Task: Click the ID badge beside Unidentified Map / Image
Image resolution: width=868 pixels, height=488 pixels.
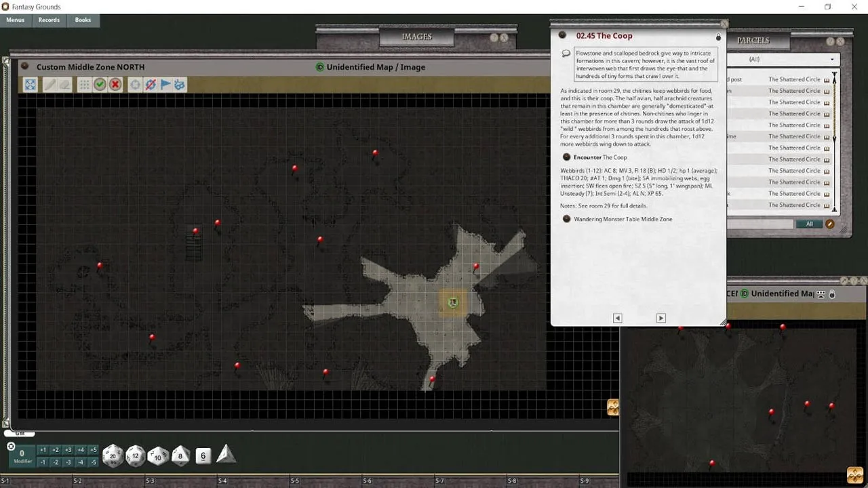Action: coord(320,67)
